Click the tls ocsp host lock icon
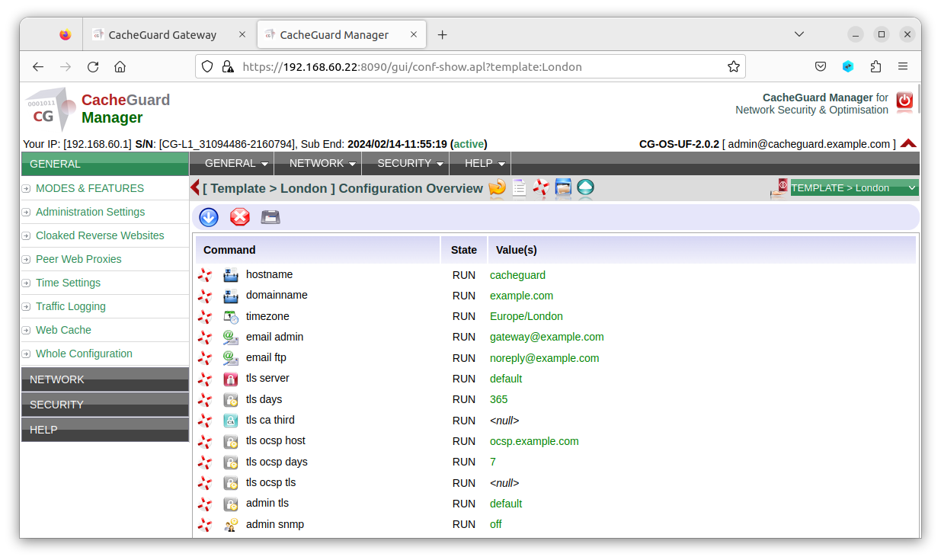Viewport: 941px width, 560px height. (x=231, y=441)
